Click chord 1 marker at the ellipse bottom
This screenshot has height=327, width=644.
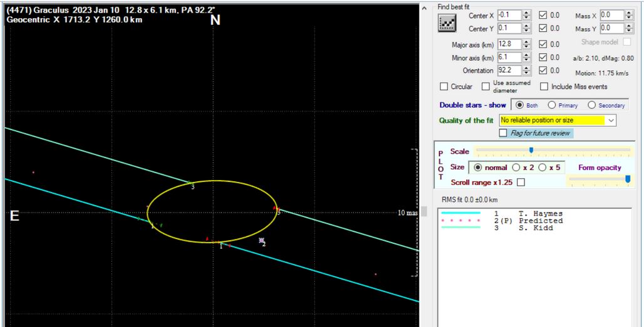pos(219,244)
